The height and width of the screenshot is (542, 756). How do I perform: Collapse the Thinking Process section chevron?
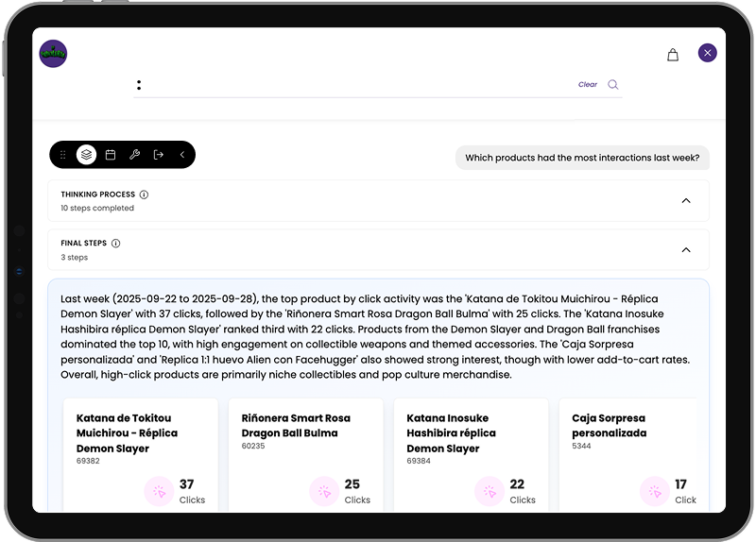[x=686, y=200]
